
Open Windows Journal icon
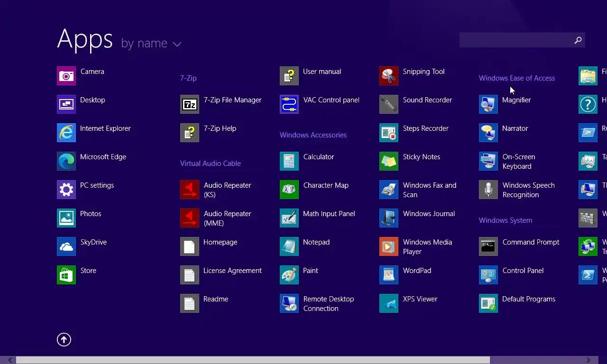tap(389, 218)
